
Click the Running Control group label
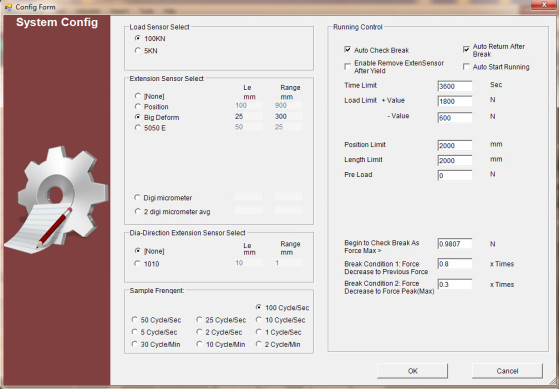pyautogui.click(x=358, y=27)
